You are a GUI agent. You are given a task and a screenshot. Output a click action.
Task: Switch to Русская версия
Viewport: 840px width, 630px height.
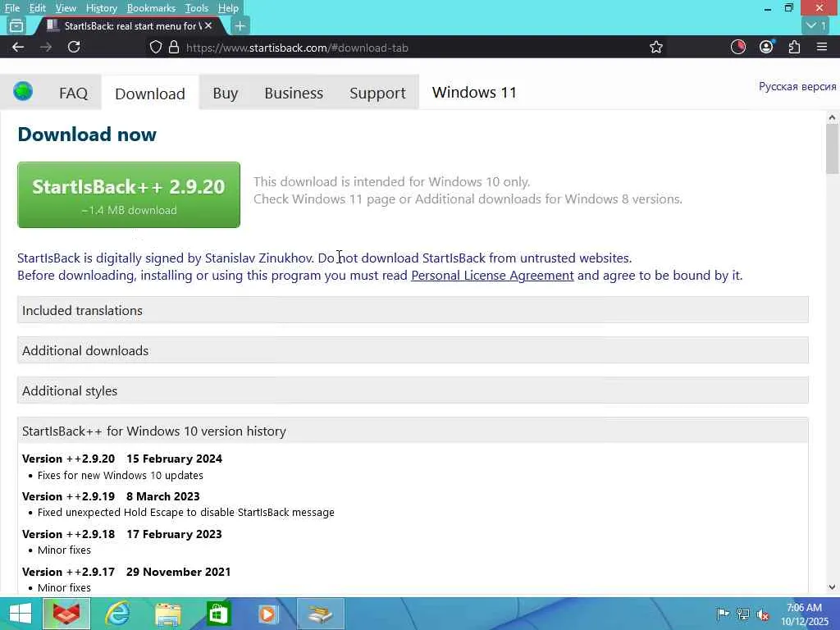pos(797,86)
